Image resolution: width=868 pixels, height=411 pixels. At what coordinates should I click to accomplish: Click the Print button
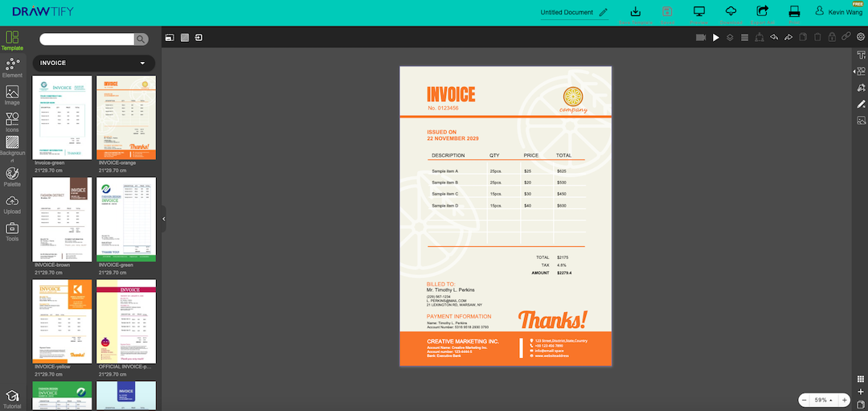[794, 15]
